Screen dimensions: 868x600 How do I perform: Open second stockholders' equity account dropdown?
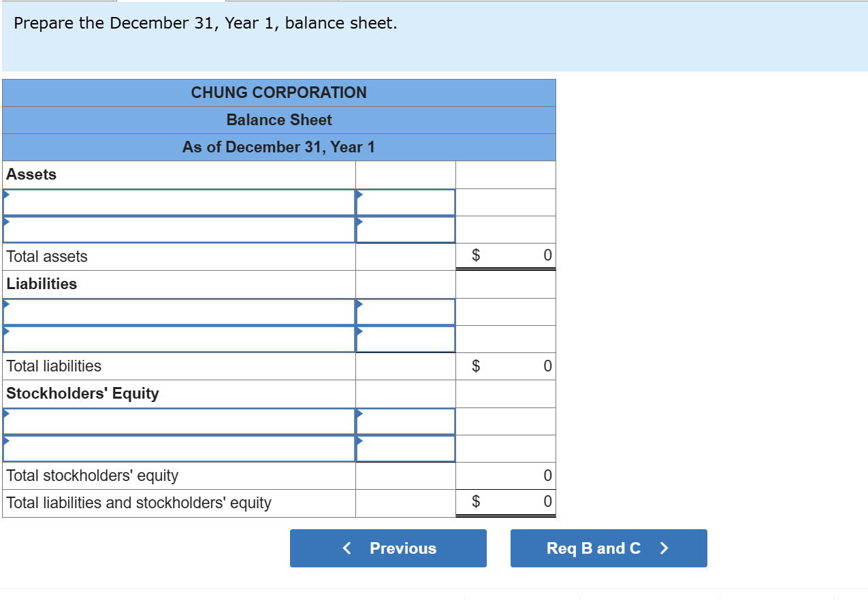[179, 449]
